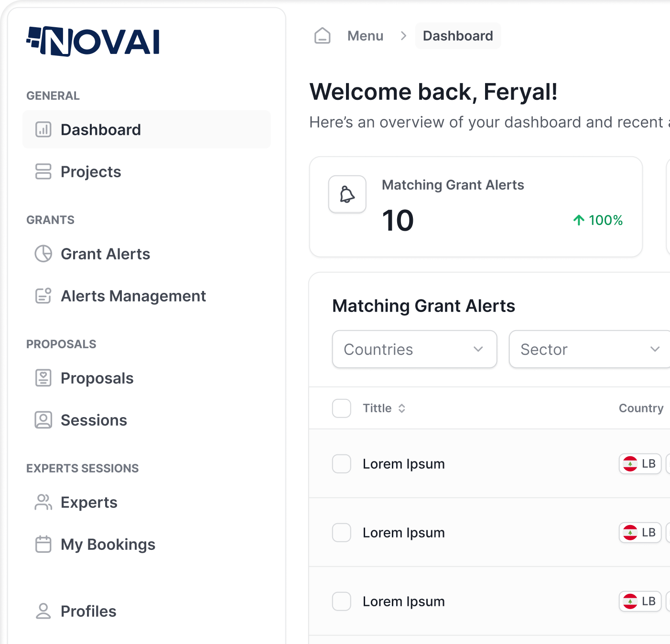The image size is (670, 644).
Task: Open Grant Alerts via its pie chart icon
Action: pyautogui.click(x=43, y=254)
